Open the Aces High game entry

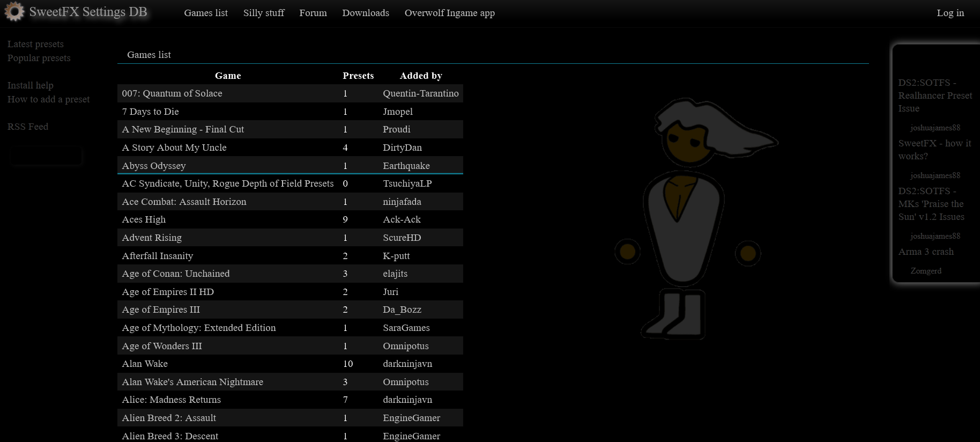tap(144, 219)
